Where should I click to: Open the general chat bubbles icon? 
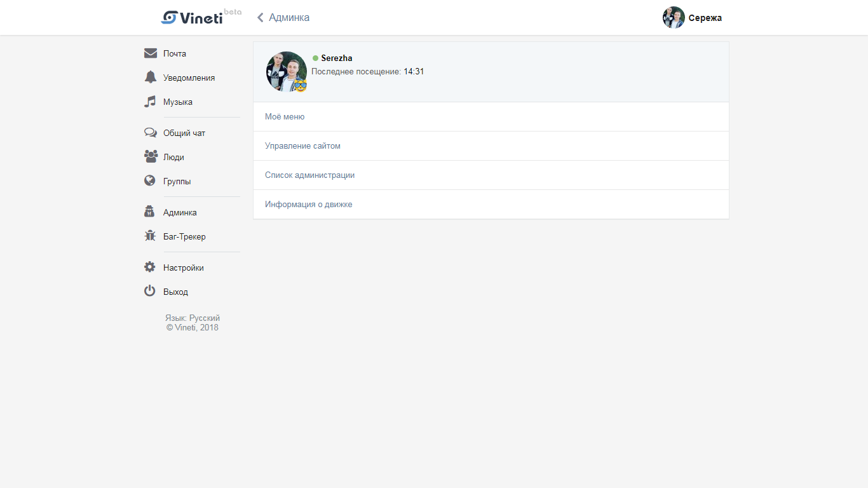[x=150, y=133]
